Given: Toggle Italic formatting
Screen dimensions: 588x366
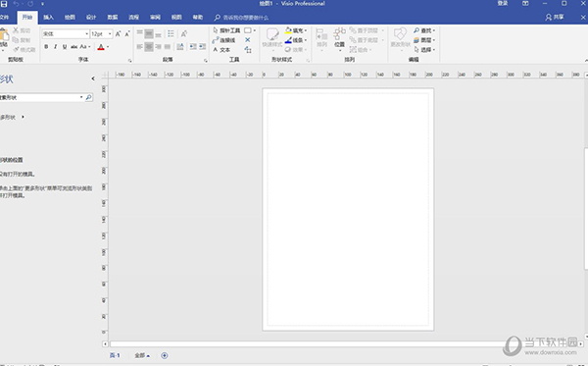Looking at the screenshot, I should (56, 47).
